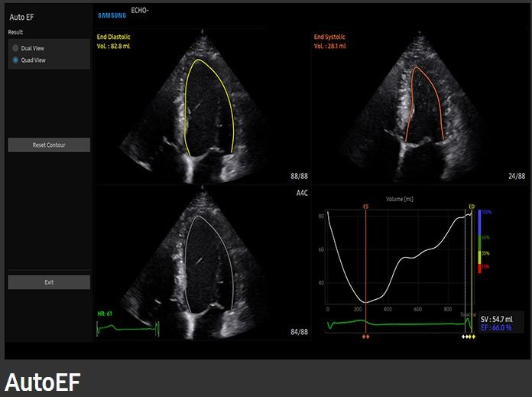Click the 'HR: 61' heart rate text
The height and width of the screenshot is (397, 532).
tap(105, 314)
